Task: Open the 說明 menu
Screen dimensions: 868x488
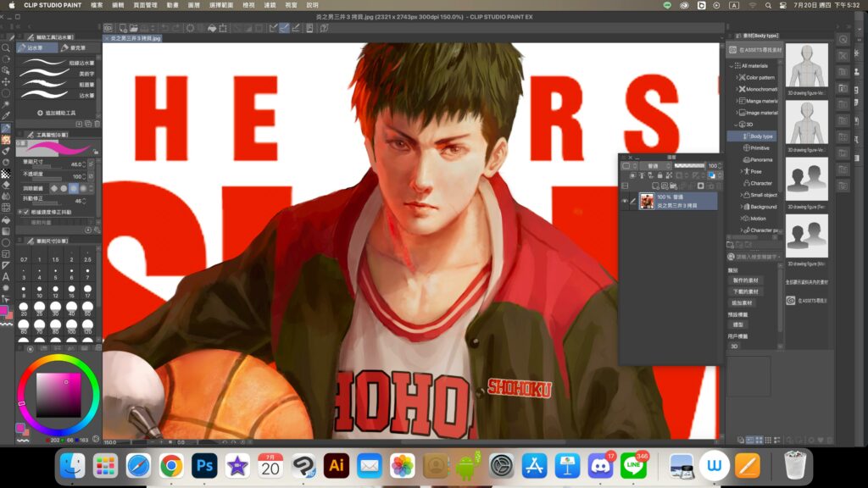Action: click(x=313, y=5)
